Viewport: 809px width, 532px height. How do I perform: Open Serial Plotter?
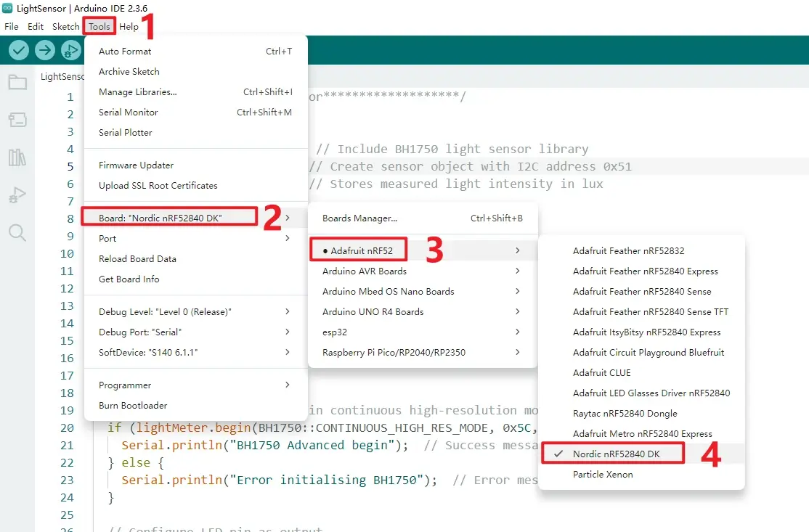click(x=196, y=133)
